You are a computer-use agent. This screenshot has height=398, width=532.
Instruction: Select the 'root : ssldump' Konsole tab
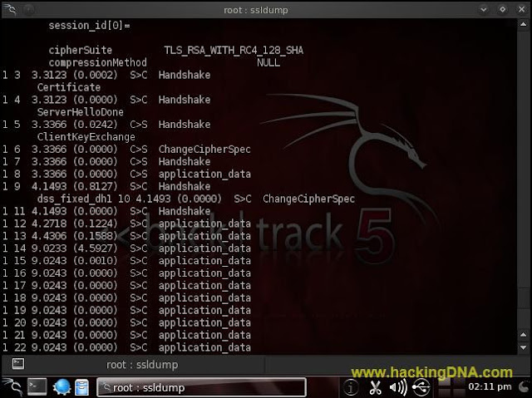pos(142,365)
